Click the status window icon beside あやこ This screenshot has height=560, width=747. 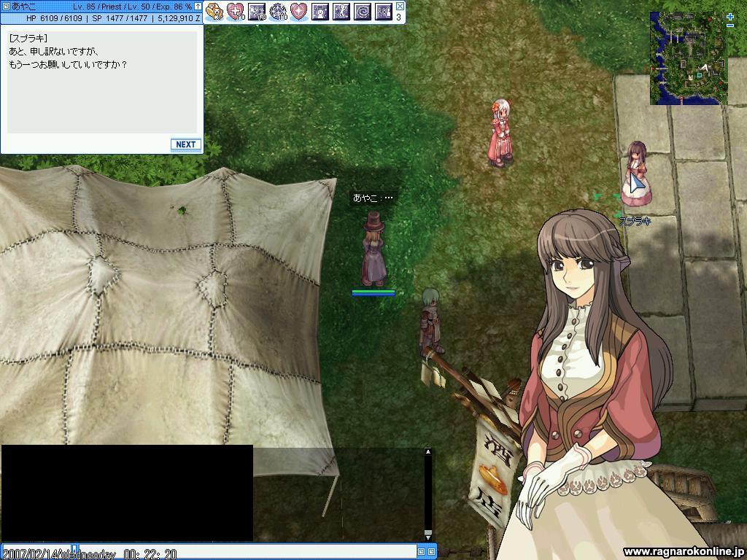point(6,7)
